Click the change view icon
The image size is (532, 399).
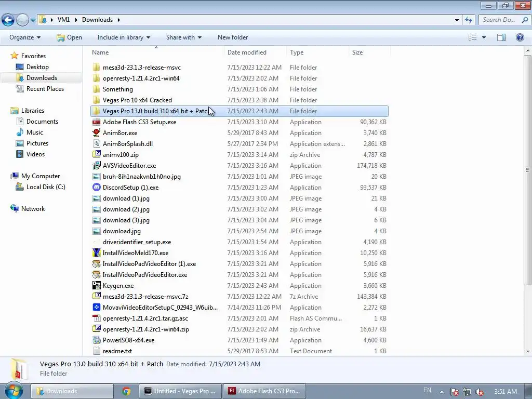[472, 37]
